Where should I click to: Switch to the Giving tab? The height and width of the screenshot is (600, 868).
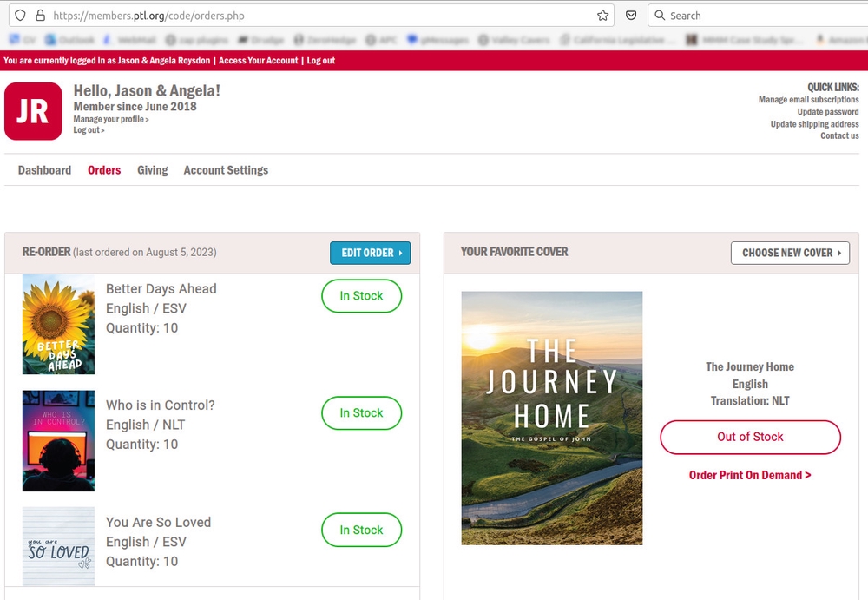[152, 170]
